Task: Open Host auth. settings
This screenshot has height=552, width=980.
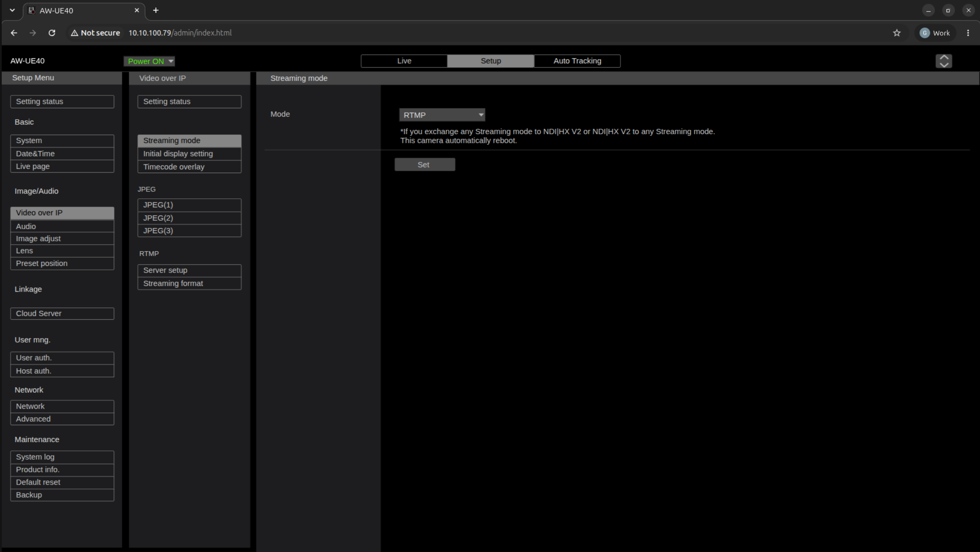Action: [x=62, y=371]
